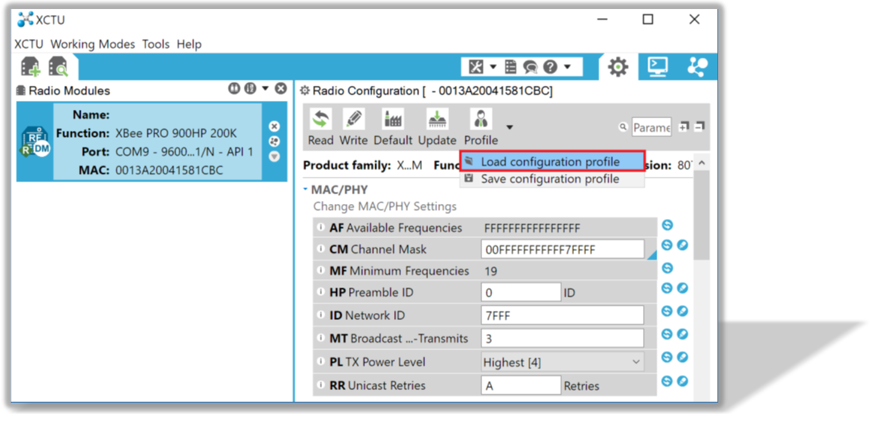Image resolution: width=887 pixels, height=421 pixels.
Task: Click the collapse all sections icon
Action: click(x=700, y=126)
